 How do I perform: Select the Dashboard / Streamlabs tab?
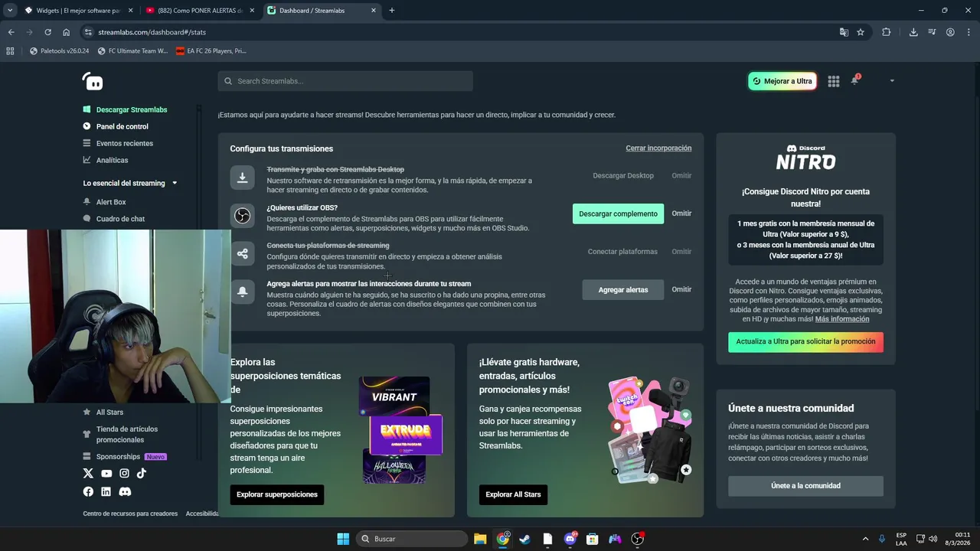pyautogui.click(x=322, y=11)
